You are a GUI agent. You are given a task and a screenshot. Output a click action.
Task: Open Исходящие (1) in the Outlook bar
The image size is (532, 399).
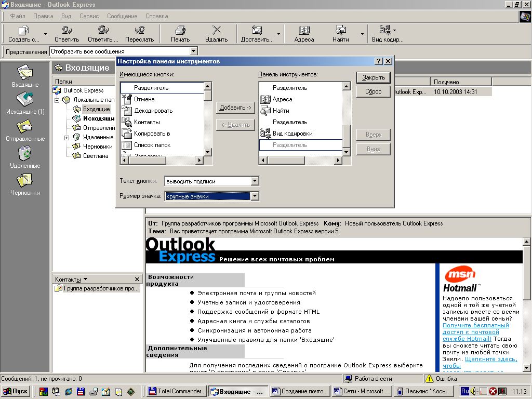coord(25,103)
